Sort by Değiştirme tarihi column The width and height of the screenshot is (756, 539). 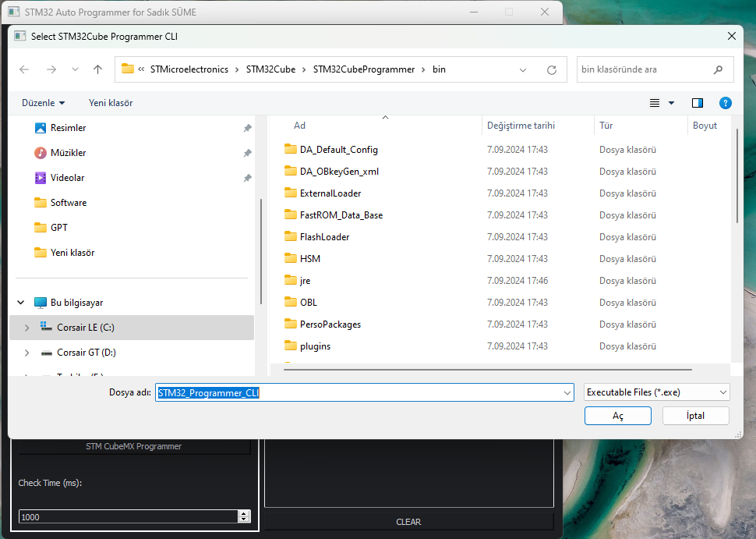tap(521, 126)
